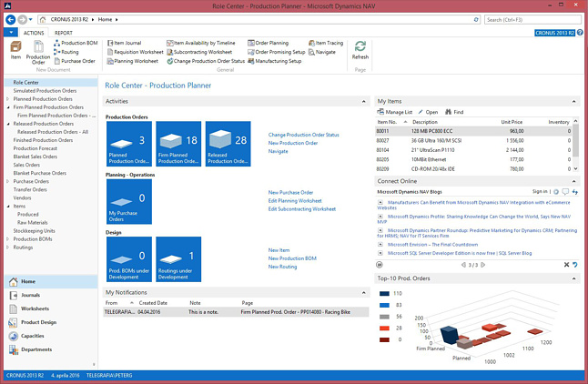Open Production BOM in ribbon

pos(76,43)
